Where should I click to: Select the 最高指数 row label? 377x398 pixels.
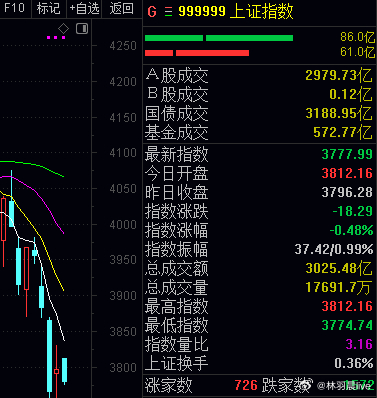177,306
